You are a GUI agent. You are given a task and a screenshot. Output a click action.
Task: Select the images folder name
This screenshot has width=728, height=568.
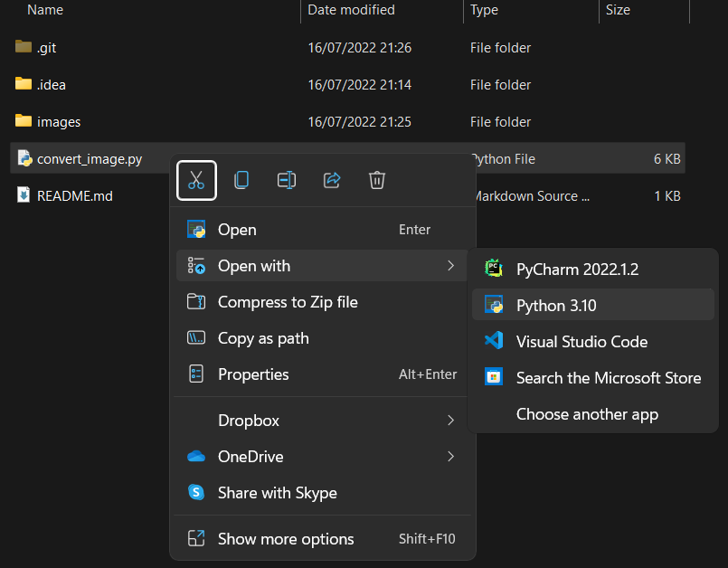[x=59, y=122]
